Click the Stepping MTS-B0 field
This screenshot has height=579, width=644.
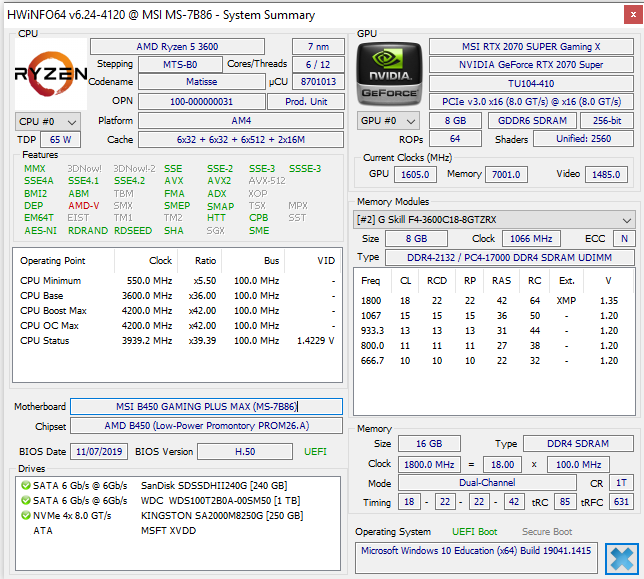(x=180, y=64)
